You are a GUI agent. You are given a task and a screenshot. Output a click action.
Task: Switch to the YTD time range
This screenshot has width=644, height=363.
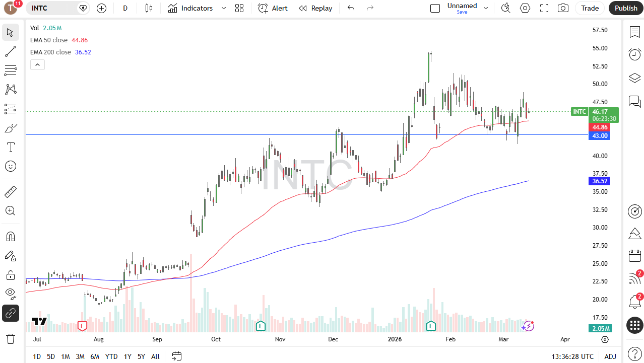coord(111,356)
